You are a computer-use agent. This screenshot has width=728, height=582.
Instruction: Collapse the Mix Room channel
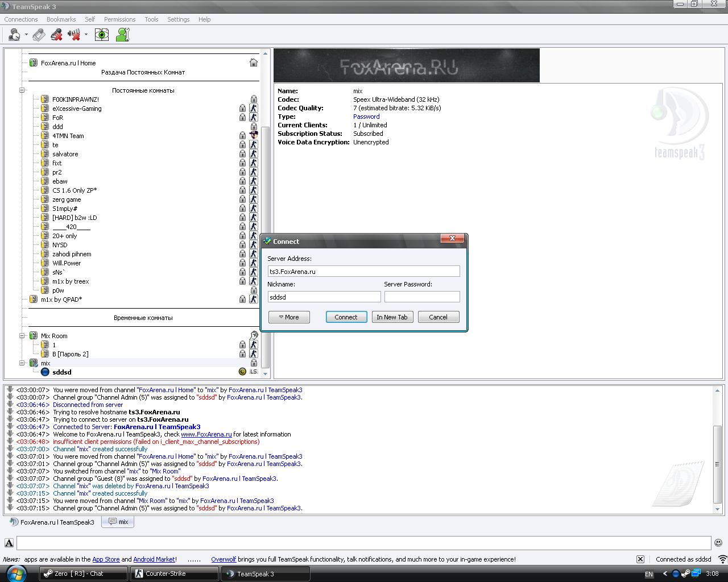tap(22, 336)
